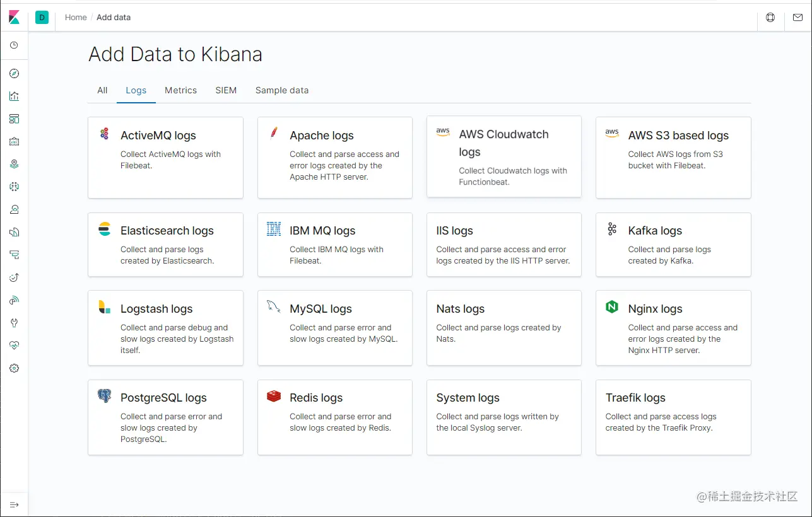
Task: Switch to the Sample data tab
Action: 282,90
